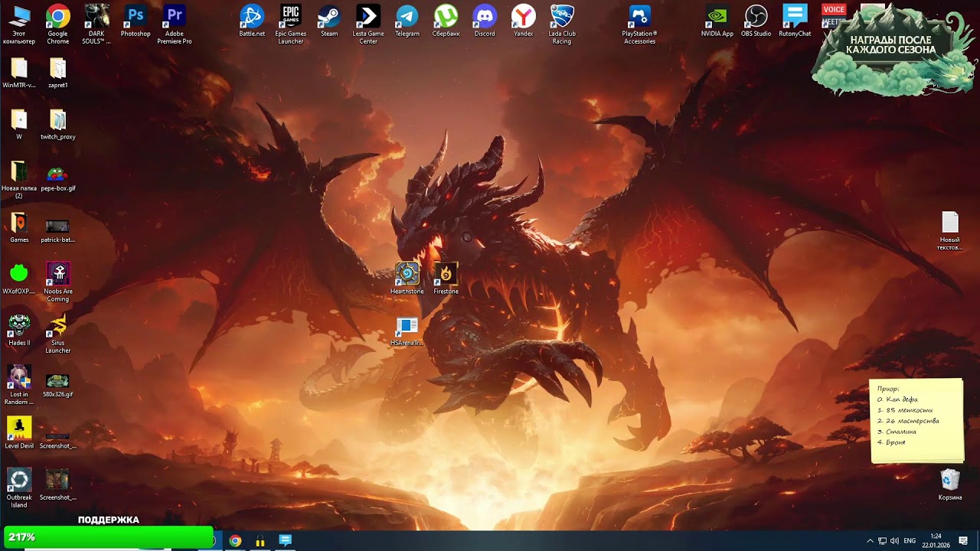Select the Screenshot file beside Outbreak Island
The height and width of the screenshot is (551, 980).
pyautogui.click(x=58, y=485)
